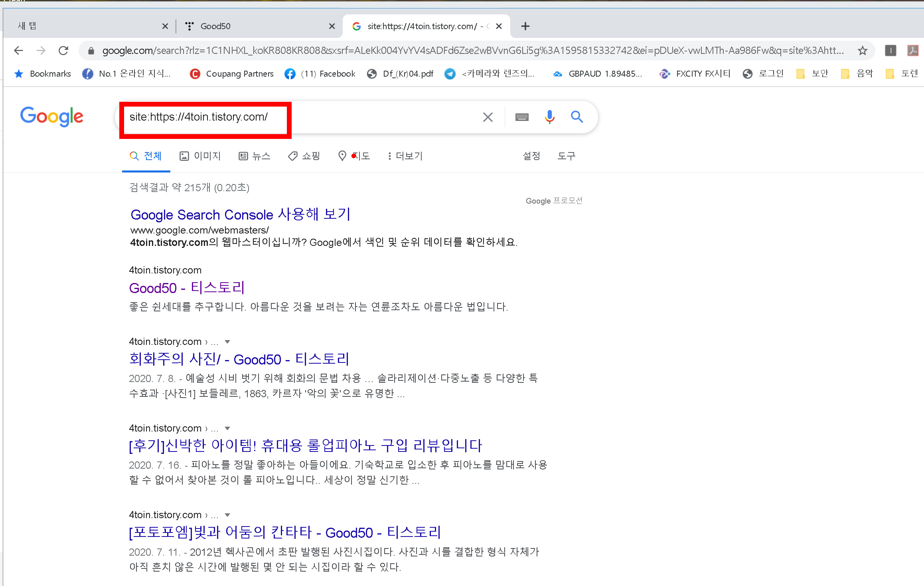The image size is (924, 586).
Task: Open Good50 - 티스토리 result
Action: coord(187,288)
